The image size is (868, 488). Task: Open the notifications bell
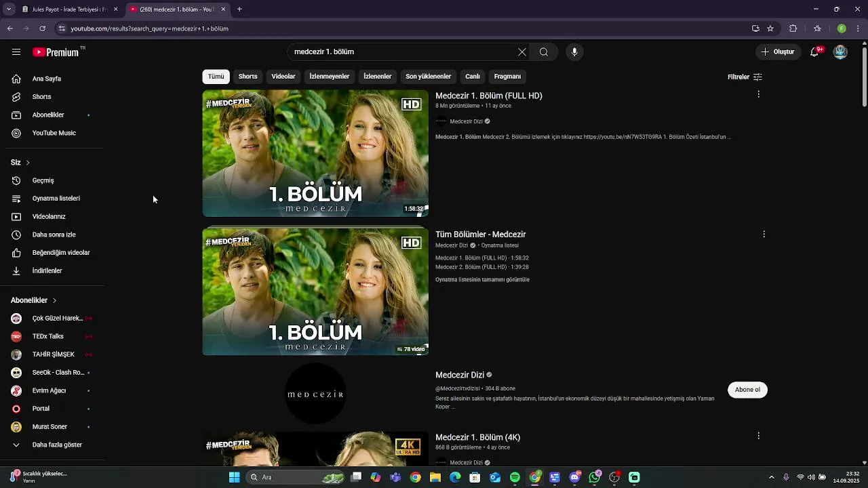coord(815,52)
